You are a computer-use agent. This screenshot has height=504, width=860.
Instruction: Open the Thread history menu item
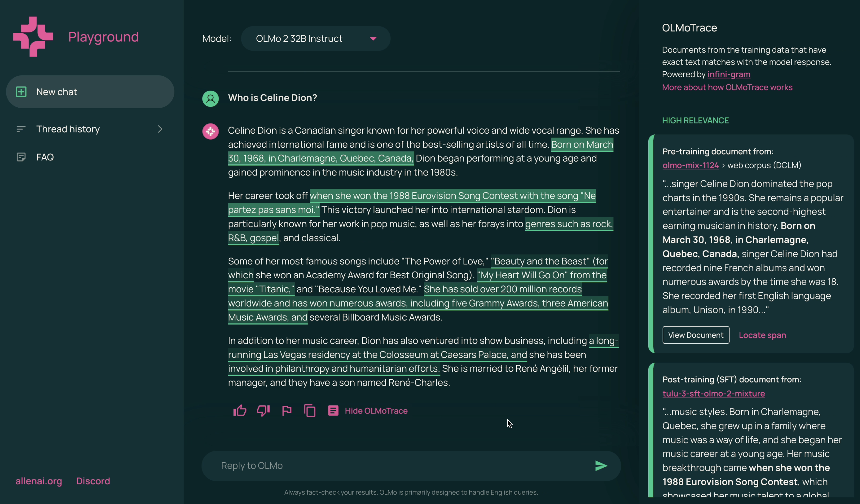click(90, 129)
